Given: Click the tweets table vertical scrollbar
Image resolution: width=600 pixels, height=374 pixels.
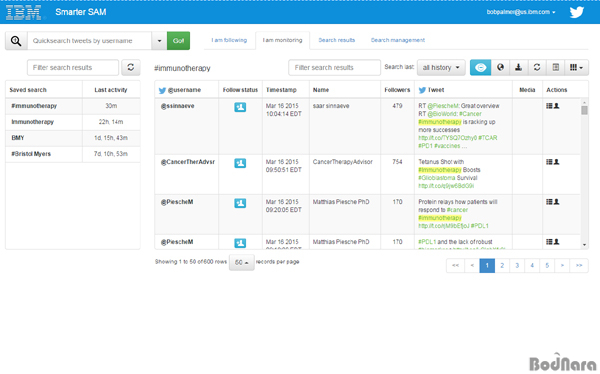Looking at the screenshot, I should pyautogui.click(x=584, y=173).
